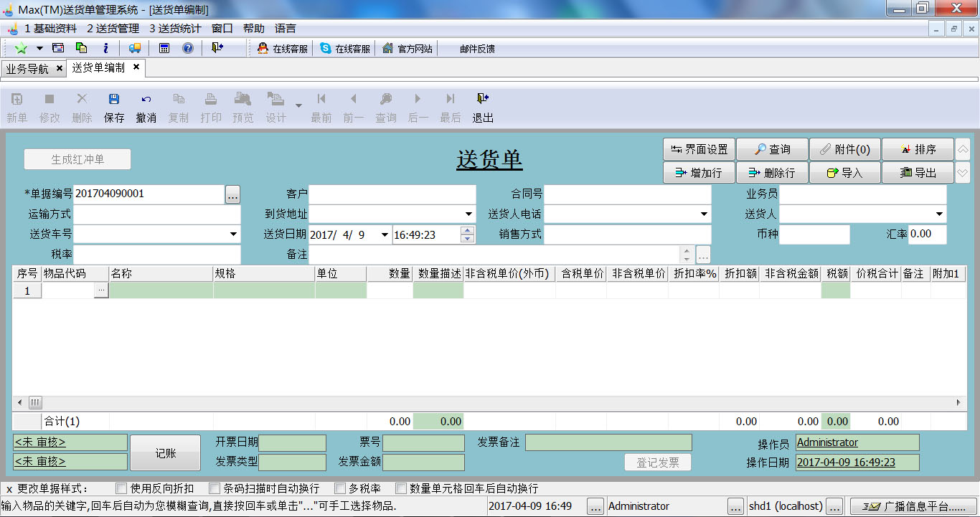Toggle 多税率 checkbox

tap(339, 488)
